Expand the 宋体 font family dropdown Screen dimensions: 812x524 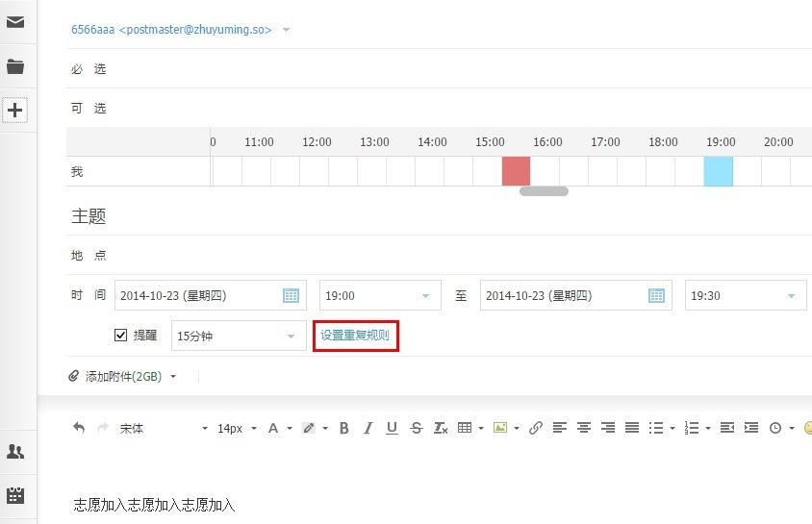[204, 429]
